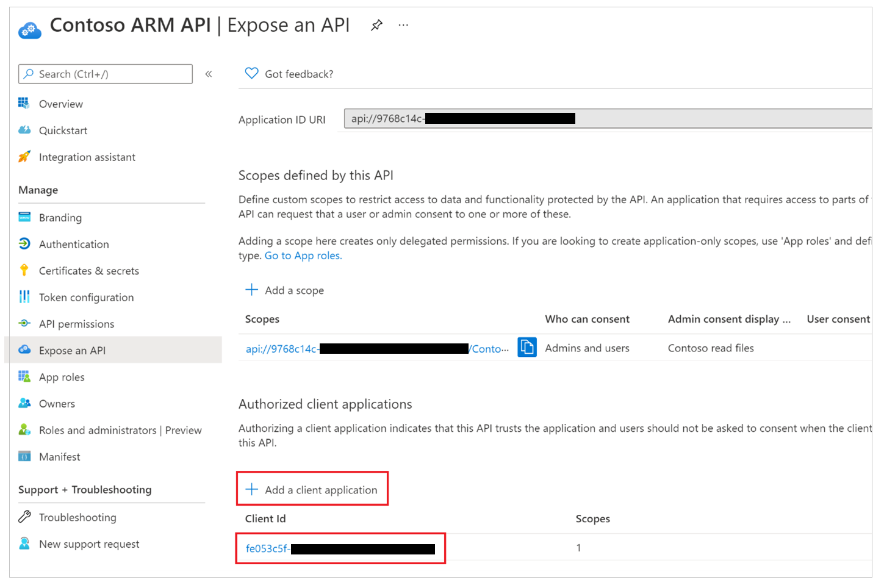Click the Manifest sidebar icon

pyautogui.click(x=24, y=456)
